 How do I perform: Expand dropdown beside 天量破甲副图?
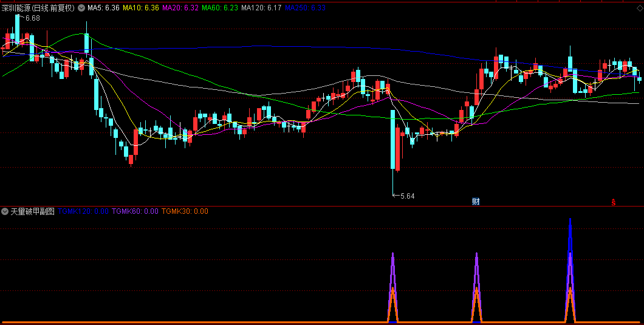[x=5, y=211]
